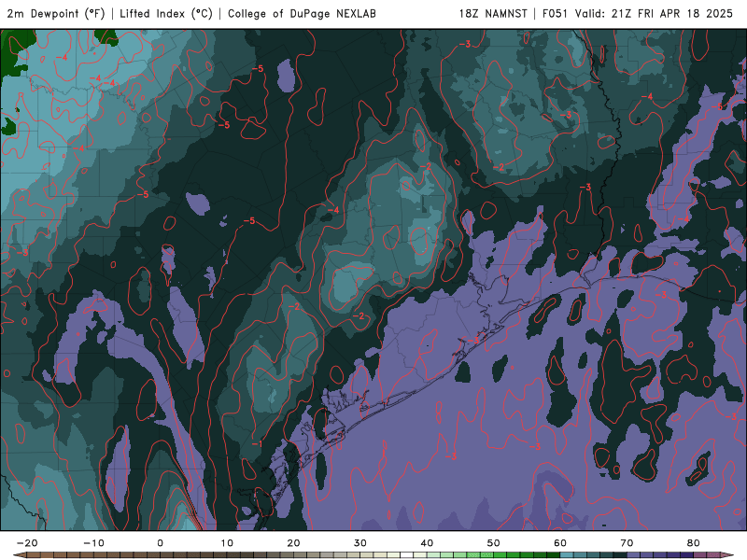Image resolution: width=747 pixels, height=560 pixels.
Task: Click the "-1" lifted index contour label
Action: (257, 444)
